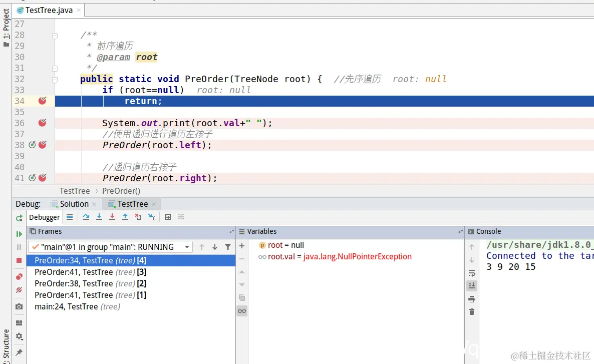Viewport: 594px width, 364px height.
Task: Click the Force Step Into red arrow icon
Action: [x=112, y=217]
